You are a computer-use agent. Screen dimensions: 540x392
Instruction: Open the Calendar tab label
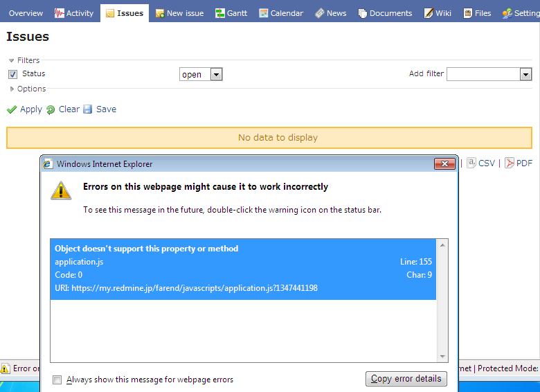click(x=287, y=13)
